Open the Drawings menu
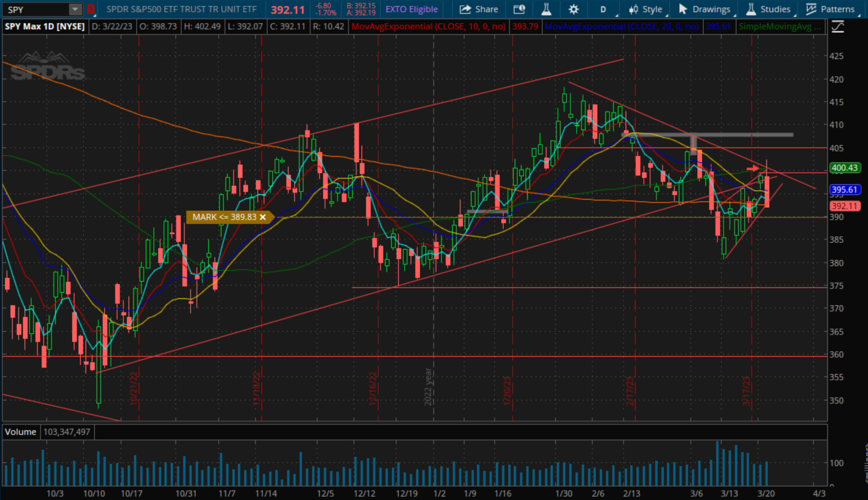Screen dimensions: 868x500 point(704,9)
